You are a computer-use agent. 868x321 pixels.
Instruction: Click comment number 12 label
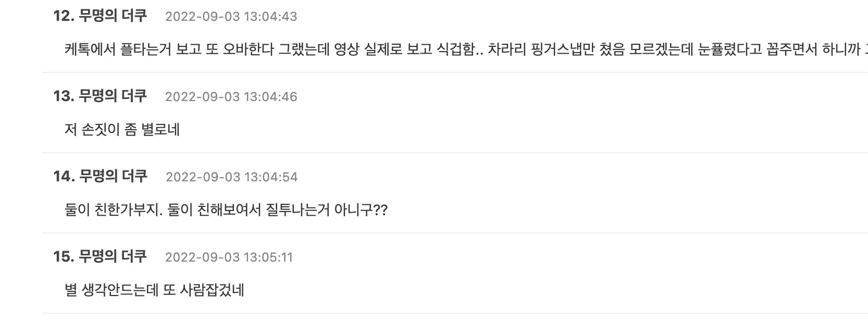pyautogui.click(x=64, y=16)
